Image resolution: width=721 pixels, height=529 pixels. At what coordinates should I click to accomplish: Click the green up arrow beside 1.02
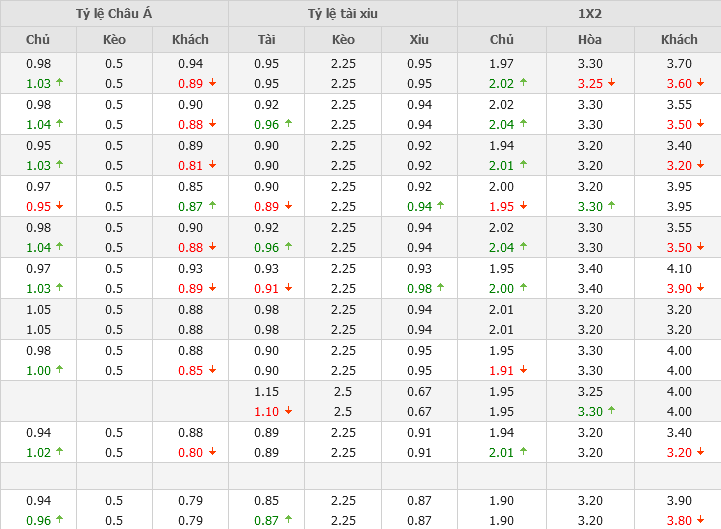[60, 452]
